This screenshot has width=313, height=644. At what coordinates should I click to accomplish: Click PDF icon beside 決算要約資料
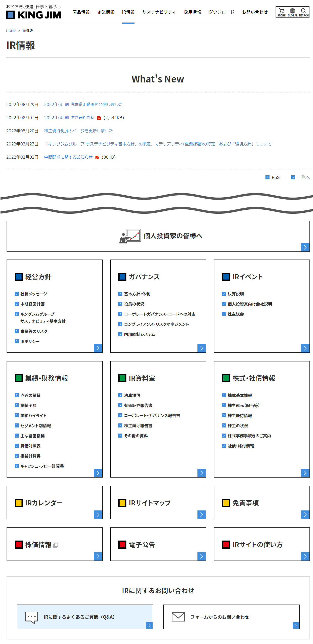tap(99, 118)
